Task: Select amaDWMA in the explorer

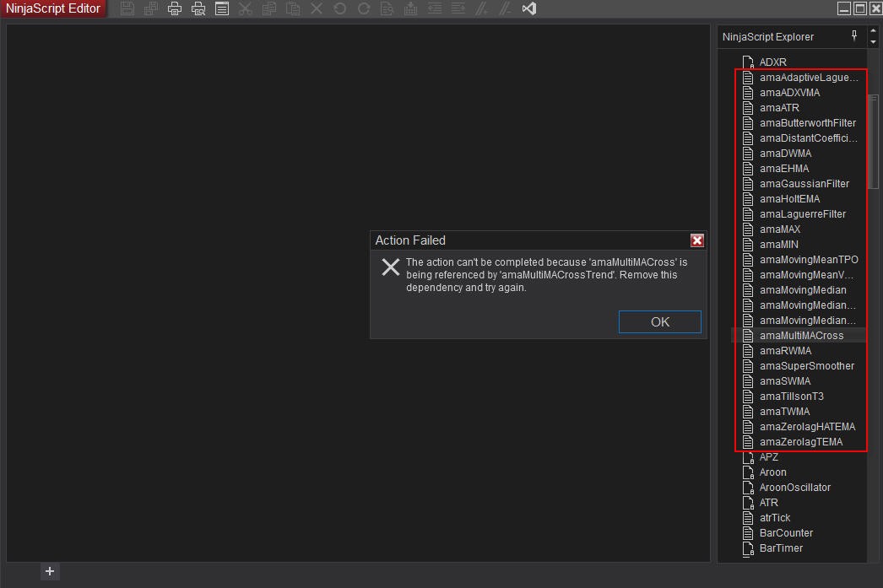Action: (x=786, y=153)
